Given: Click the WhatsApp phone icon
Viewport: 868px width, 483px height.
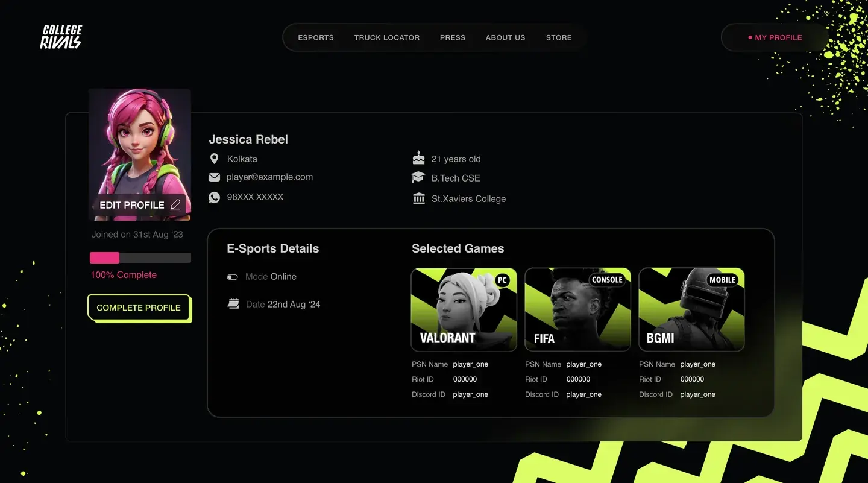Looking at the screenshot, I should click(x=214, y=197).
